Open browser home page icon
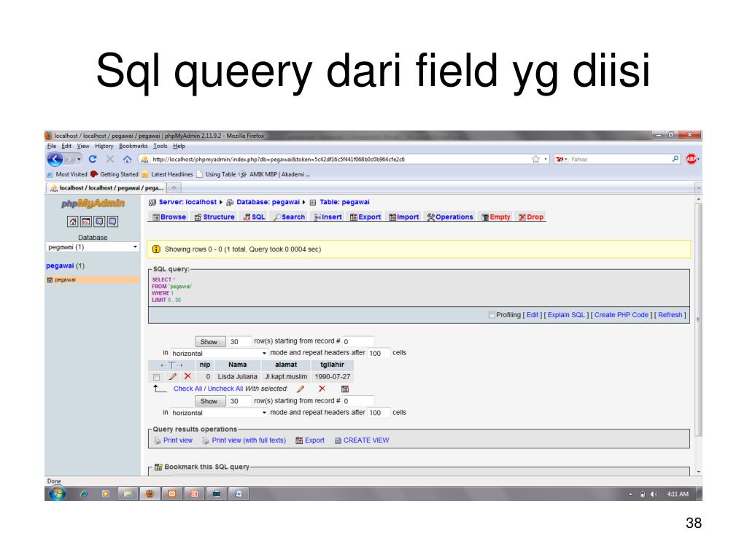The width and height of the screenshot is (747, 560). pos(127,159)
